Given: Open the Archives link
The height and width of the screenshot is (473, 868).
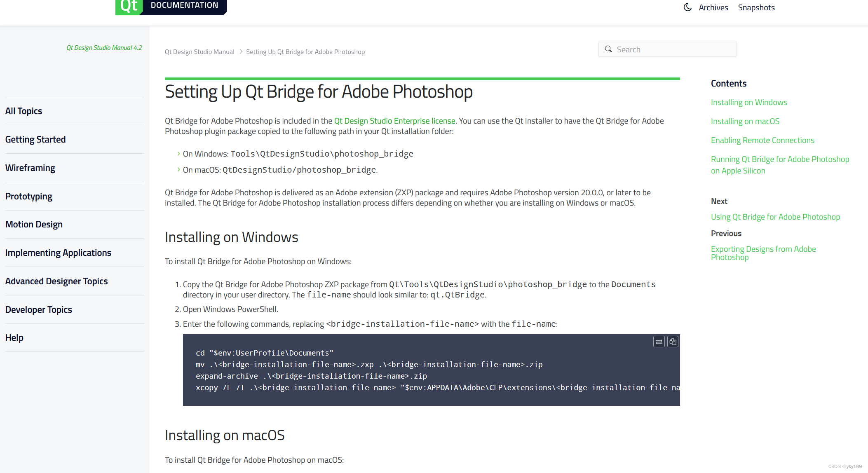Looking at the screenshot, I should pos(713,7).
